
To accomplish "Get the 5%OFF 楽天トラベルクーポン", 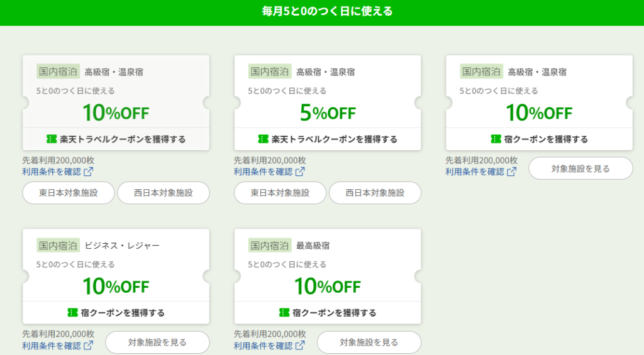I will [x=328, y=139].
